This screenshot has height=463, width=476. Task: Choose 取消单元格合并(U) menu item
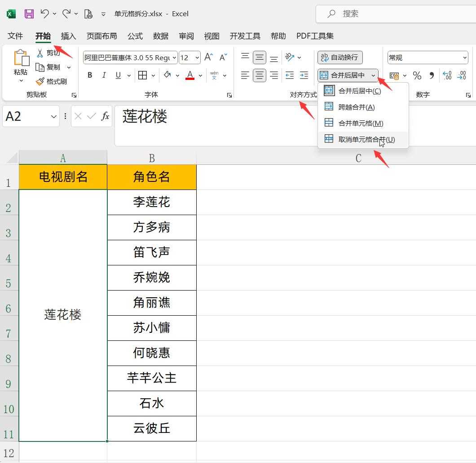pyautogui.click(x=363, y=139)
